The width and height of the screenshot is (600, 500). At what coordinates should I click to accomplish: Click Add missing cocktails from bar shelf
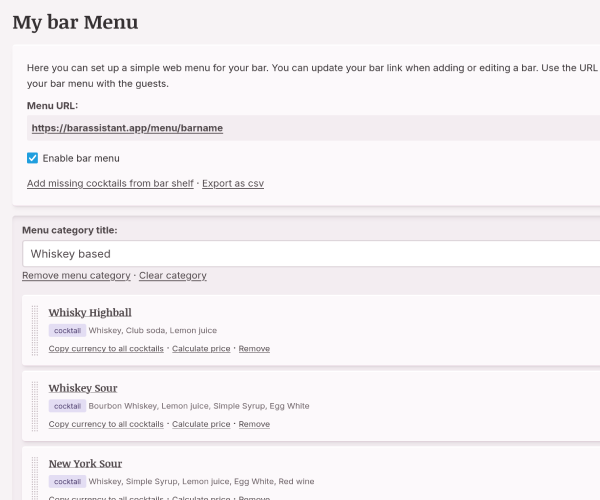click(x=110, y=184)
